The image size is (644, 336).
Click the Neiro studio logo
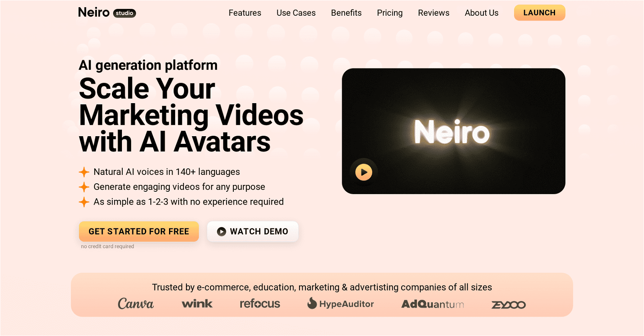point(107,12)
